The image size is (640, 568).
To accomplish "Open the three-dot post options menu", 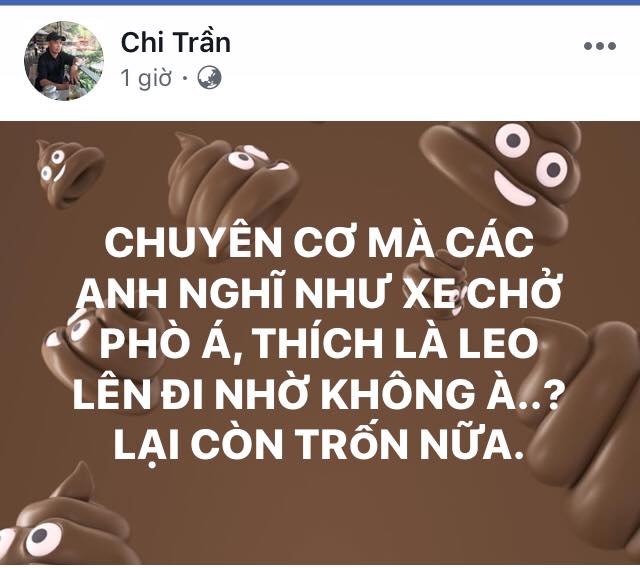I will (600, 46).
